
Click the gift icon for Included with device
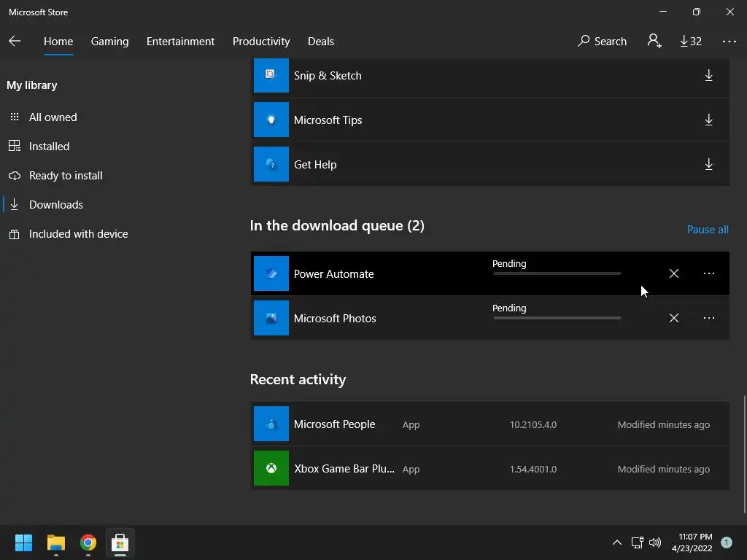click(15, 234)
